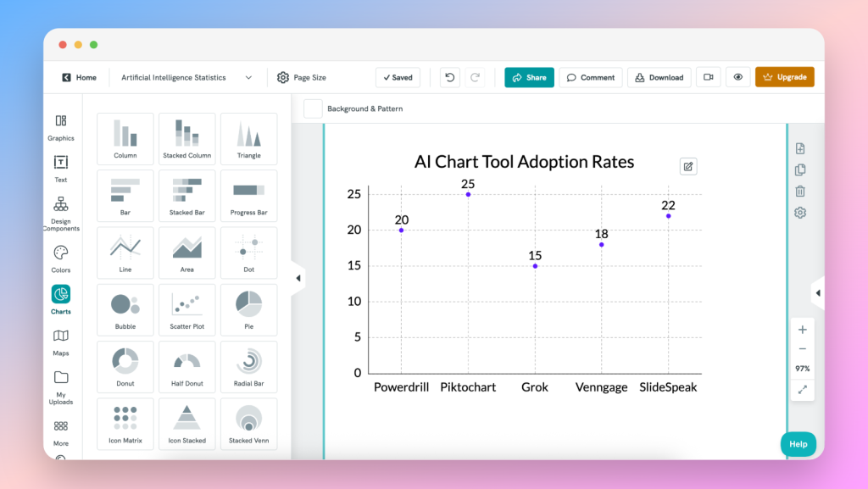Insert an Icon Stacked chart
This screenshot has width=868, height=489.
187,424
